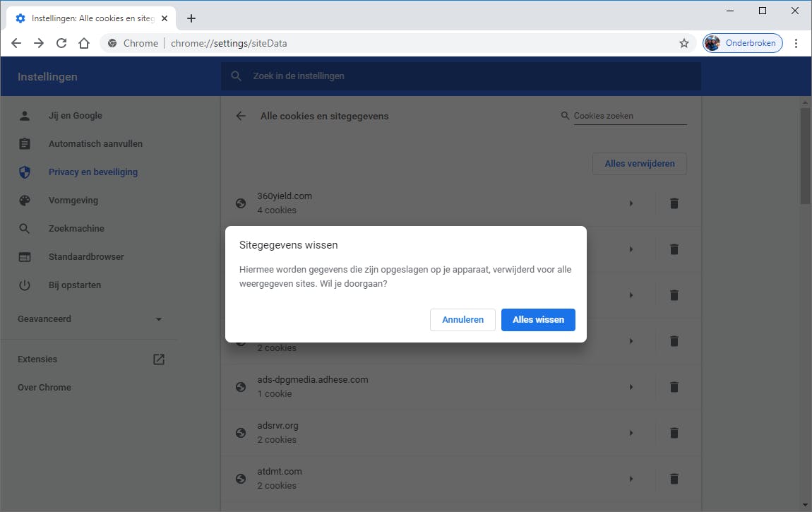The height and width of the screenshot is (512, 812).
Task: Open a new tab with plus button
Action: (x=191, y=18)
